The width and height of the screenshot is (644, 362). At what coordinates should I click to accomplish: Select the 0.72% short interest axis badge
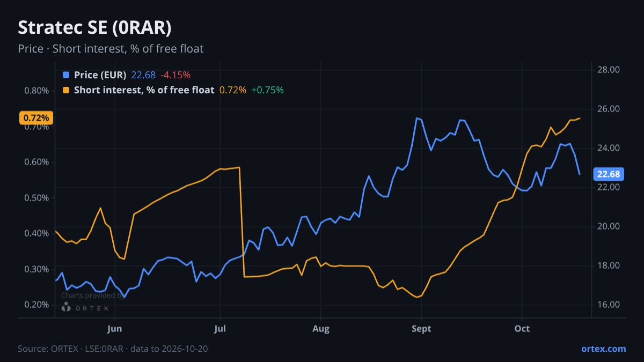[x=36, y=117]
